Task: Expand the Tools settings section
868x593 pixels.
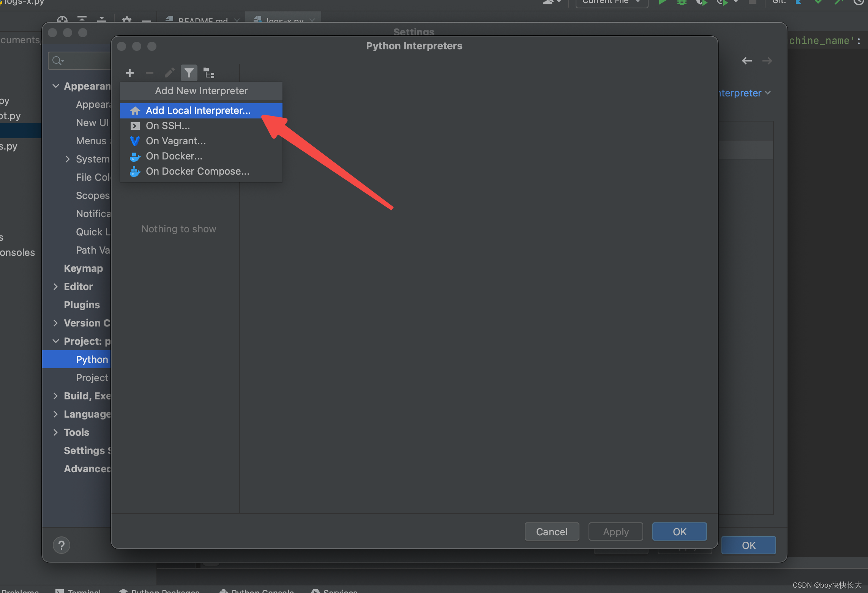Action: (56, 432)
